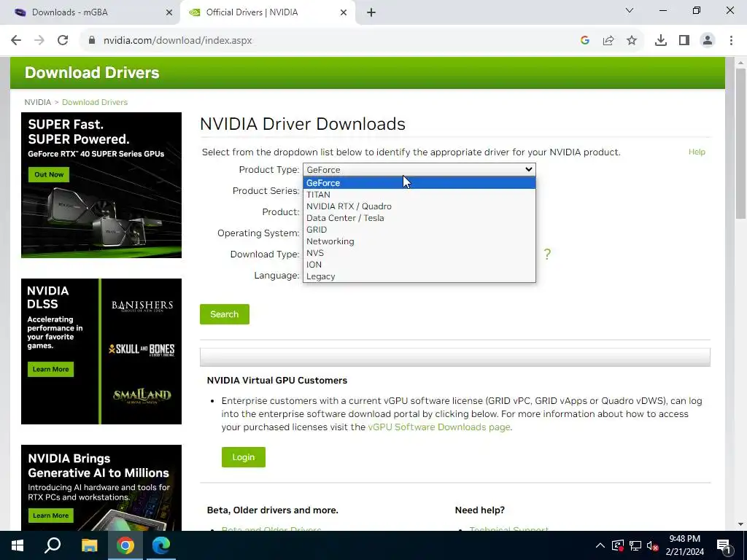Click 'NVIDIA Virtual GPU Customers' heading
This screenshot has width=747, height=560.
(277, 381)
